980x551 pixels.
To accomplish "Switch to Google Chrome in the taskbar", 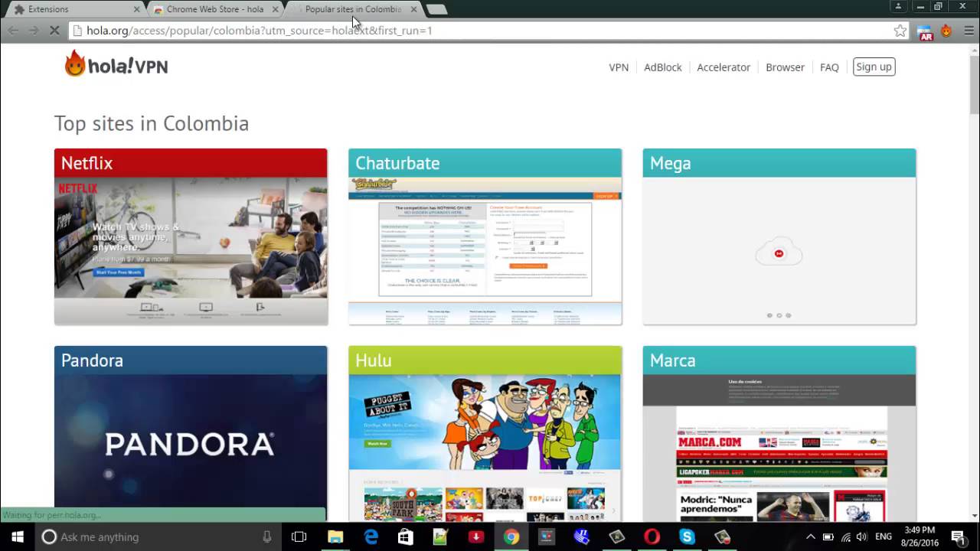I will coord(511,536).
